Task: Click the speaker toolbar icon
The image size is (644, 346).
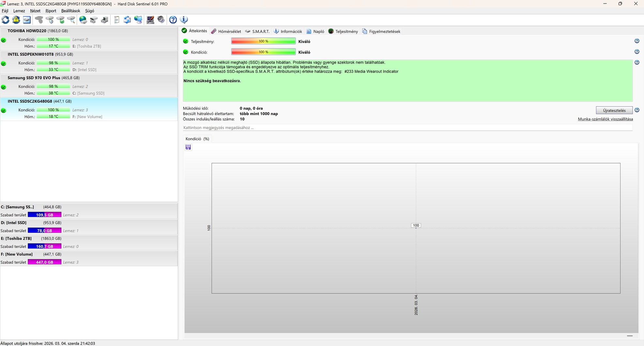Action: tap(161, 20)
